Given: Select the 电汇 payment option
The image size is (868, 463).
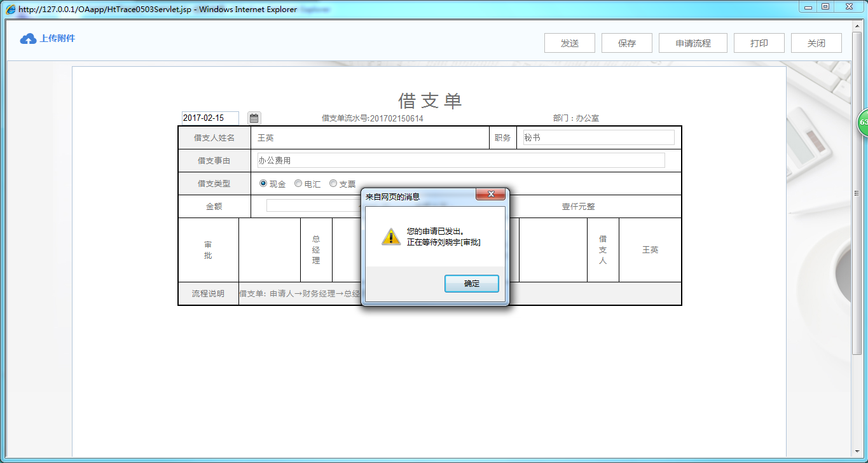Looking at the screenshot, I should (x=298, y=183).
